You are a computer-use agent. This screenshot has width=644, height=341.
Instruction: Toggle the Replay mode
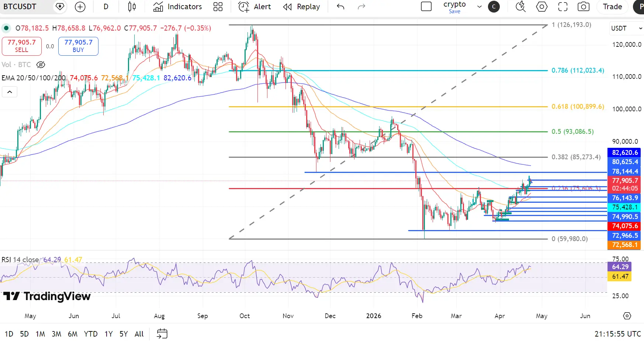301,7
